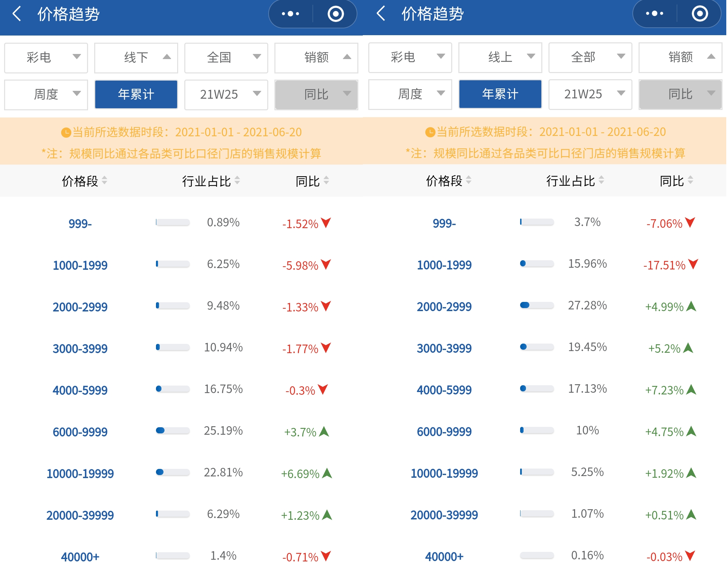Click up arrow beside left +6.69%
The image size is (728, 585).
coord(327,473)
